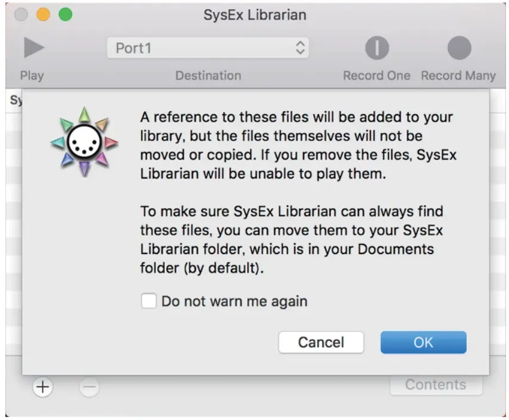Confirm the dialog with OK
Viewport: 509px width, 420px height.
click(423, 342)
